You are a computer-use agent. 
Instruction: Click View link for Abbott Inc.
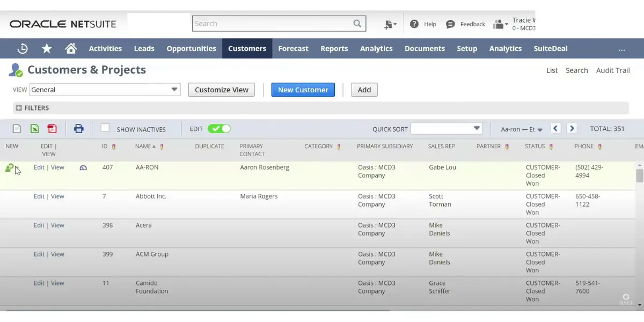pyautogui.click(x=57, y=196)
